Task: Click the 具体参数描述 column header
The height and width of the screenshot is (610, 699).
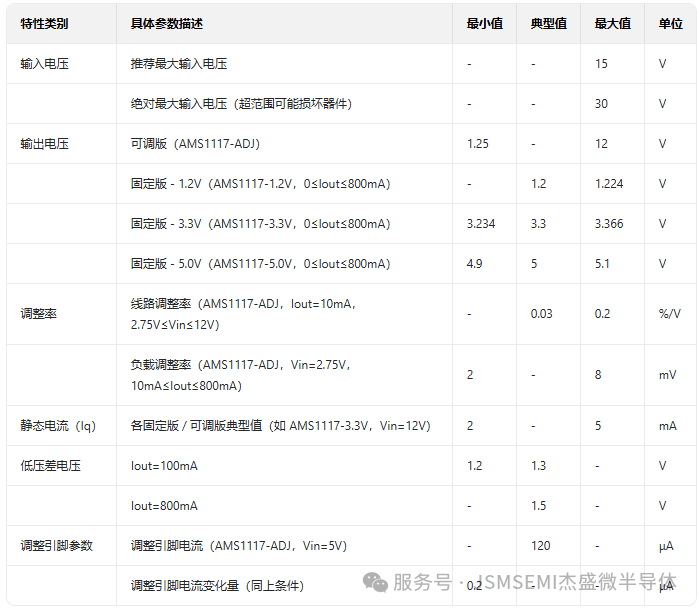Action: click(166, 24)
